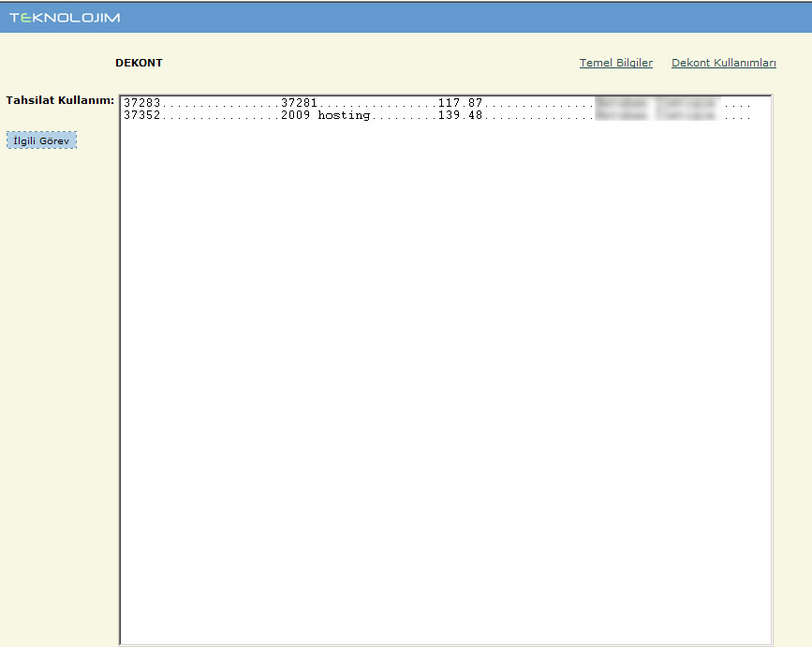This screenshot has width=812, height=647.
Task: Click the DEKONT heading
Action: tap(139, 63)
